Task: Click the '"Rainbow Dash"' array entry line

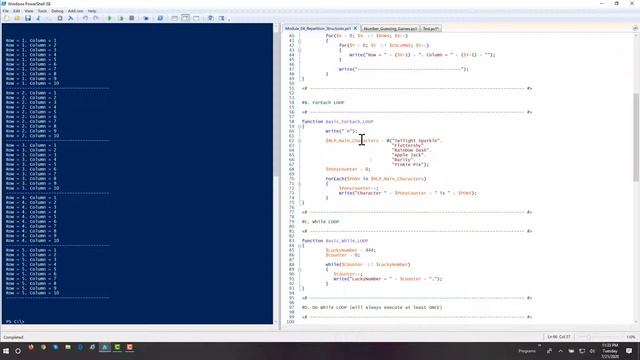Action: pyautogui.click(x=411, y=150)
